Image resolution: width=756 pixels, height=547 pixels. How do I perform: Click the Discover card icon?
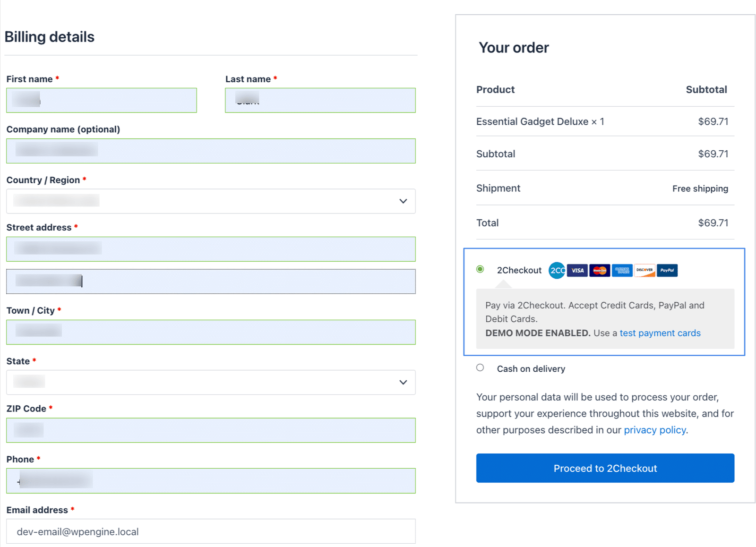tap(644, 270)
